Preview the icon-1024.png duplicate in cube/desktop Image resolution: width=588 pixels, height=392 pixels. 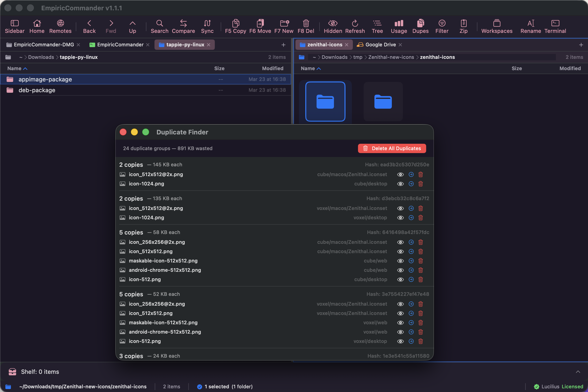[x=400, y=184]
